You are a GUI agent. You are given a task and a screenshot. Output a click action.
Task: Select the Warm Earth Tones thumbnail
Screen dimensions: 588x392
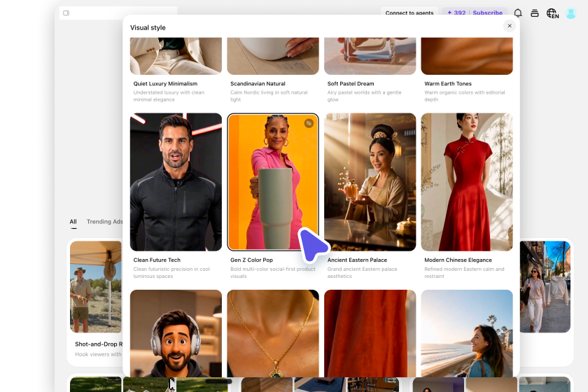pyautogui.click(x=467, y=56)
